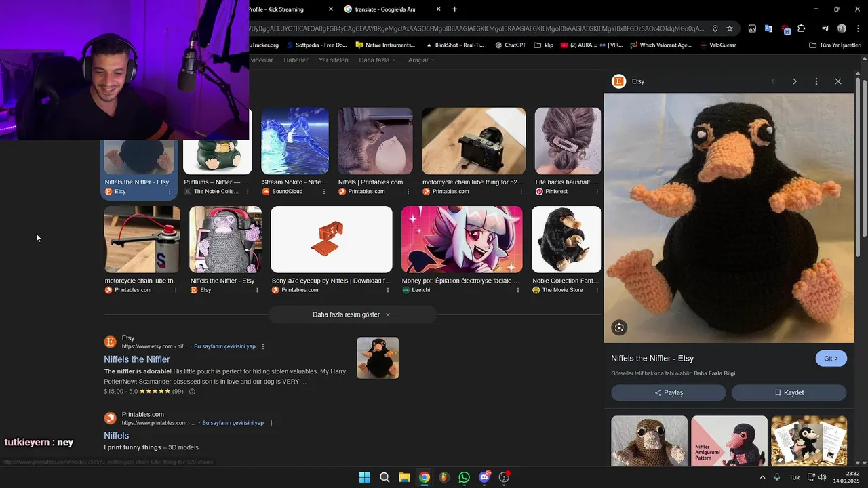This screenshot has height=488, width=868.
Task: Go to the next image in preview panel
Action: [795, 81]
